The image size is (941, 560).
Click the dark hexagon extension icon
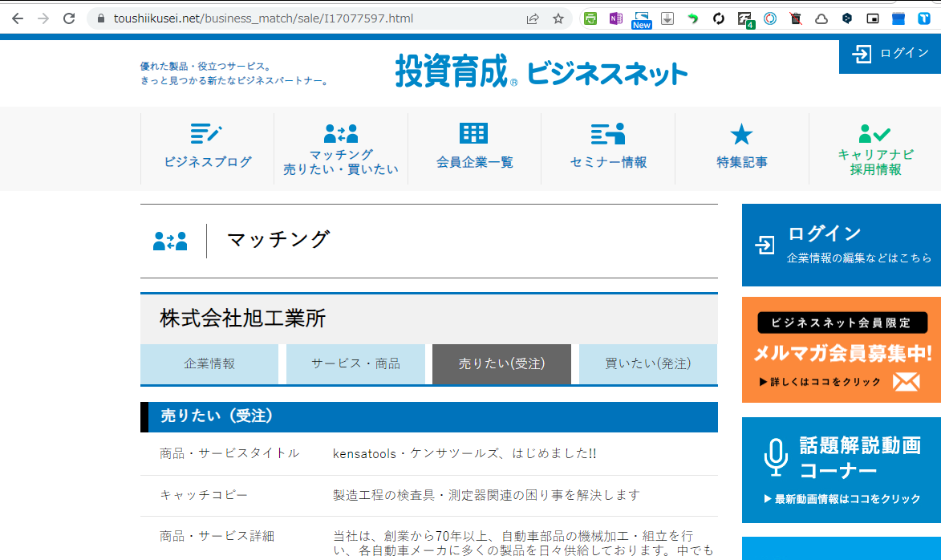click(x=847, y=18)
